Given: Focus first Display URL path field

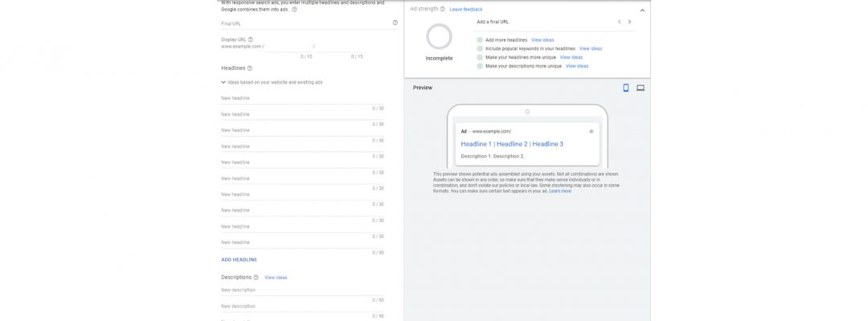Looking at the screenshot, I should tap(289, 47).
